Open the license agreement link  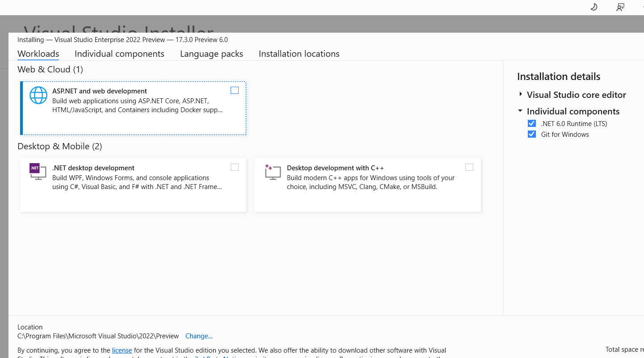coord(122,350)
